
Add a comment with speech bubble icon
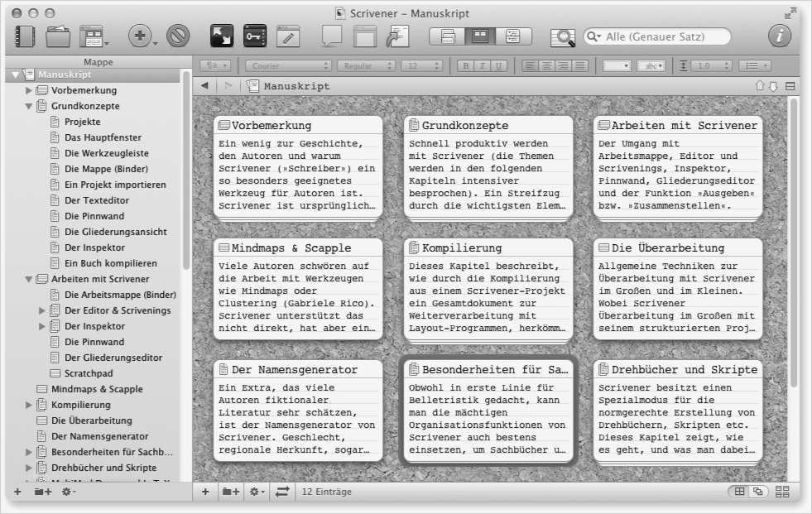[331, 36]
